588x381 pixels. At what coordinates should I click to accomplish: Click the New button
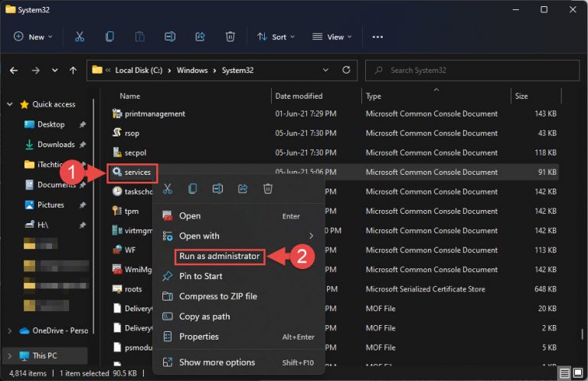pos(33,37)
